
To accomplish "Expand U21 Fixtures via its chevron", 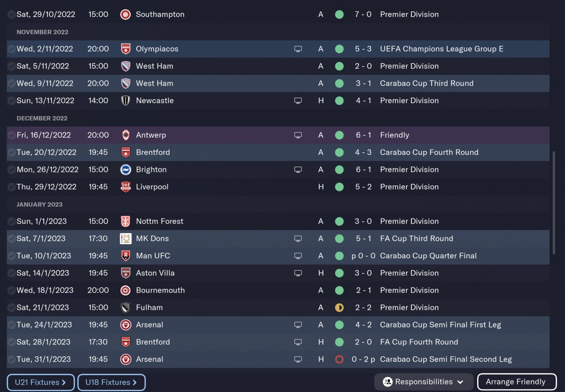I will [x=64, y=382].
